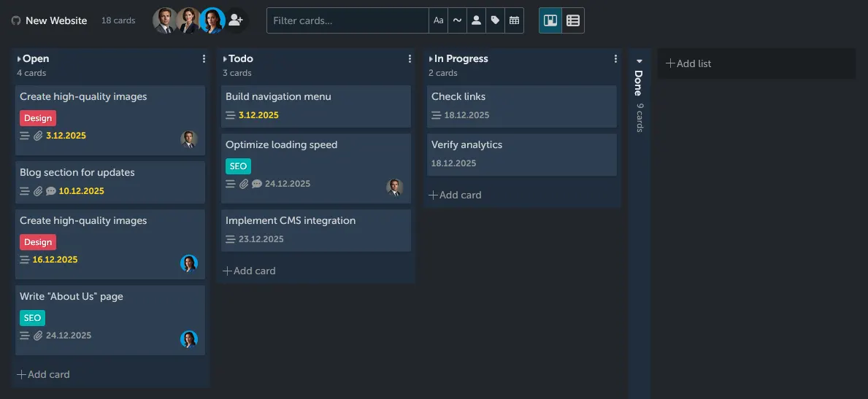This screenshot has height=399, width=868.
Task: Open the due date calendar filter
Action: click(515, 20)
